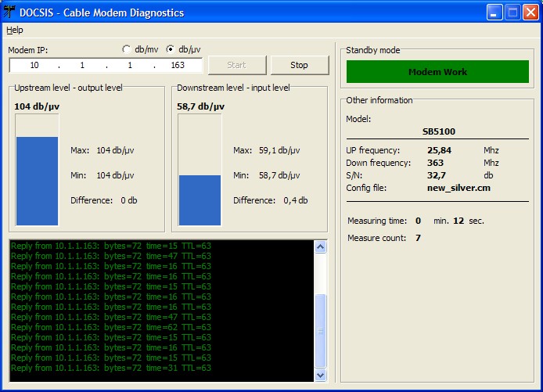Click the ping log scrollbar thumb

click(320, 331)
